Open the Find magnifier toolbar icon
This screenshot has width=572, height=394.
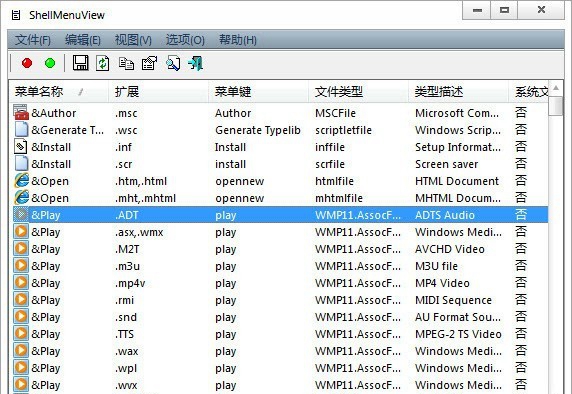[173, 63]
